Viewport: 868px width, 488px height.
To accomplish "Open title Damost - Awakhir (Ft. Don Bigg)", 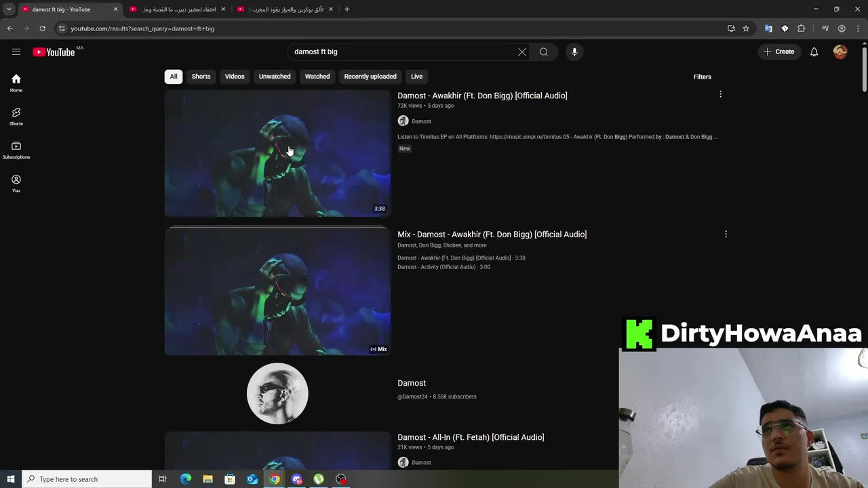I will [x=482, y=96].
